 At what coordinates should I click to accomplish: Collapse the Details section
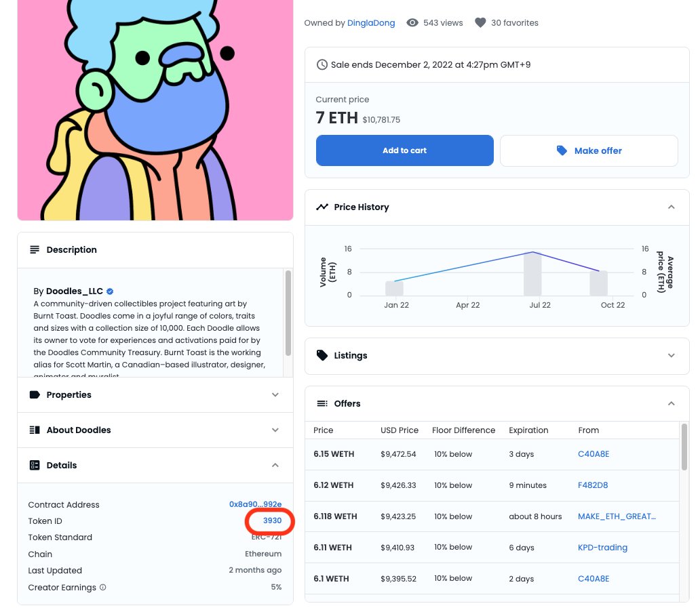click(275, 465)
